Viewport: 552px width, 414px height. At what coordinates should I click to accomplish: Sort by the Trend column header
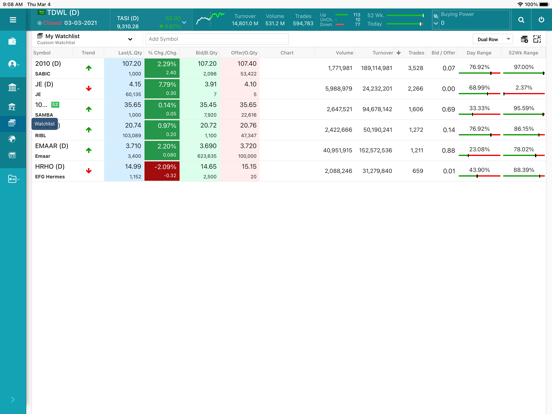tap(88, 53)
